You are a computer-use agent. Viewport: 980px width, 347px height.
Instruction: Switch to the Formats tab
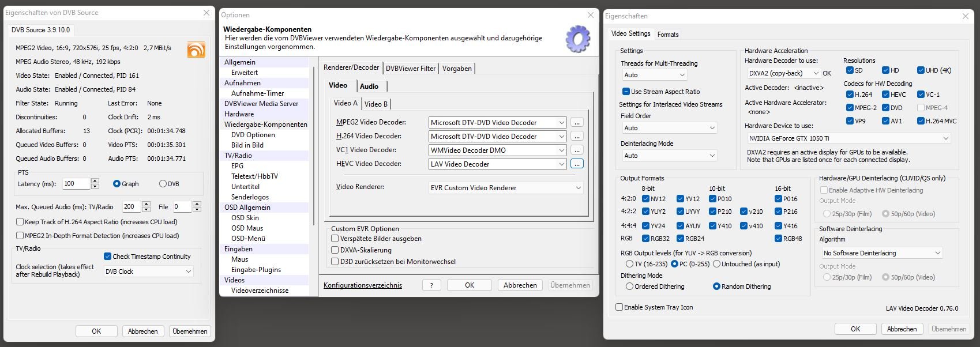pyautogui.click(x=668, y=35)
